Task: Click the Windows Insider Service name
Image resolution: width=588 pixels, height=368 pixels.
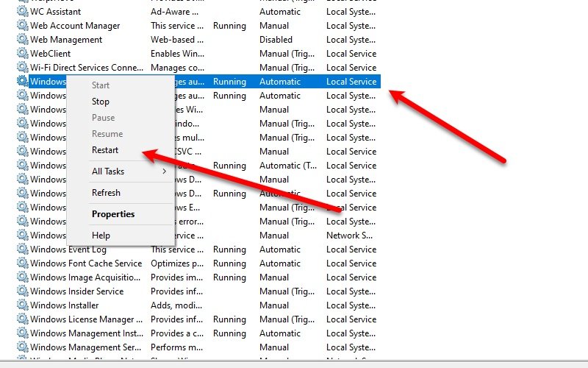Action: 77,291
